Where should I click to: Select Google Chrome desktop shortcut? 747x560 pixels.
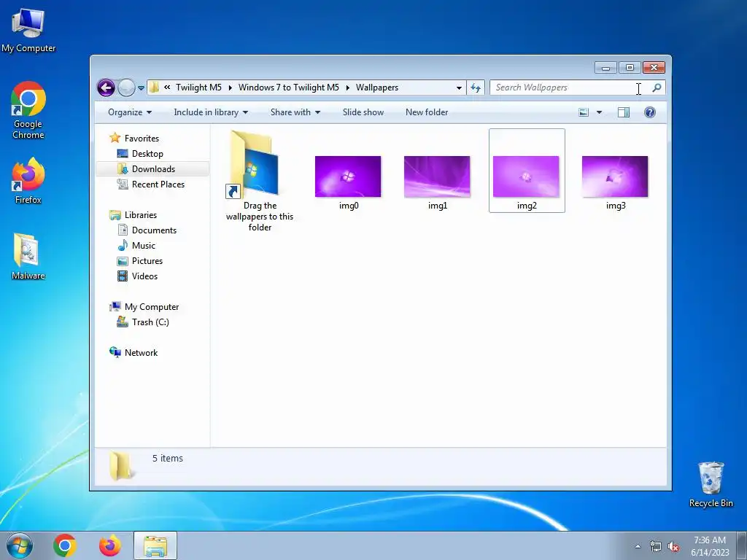pos(28,111)
